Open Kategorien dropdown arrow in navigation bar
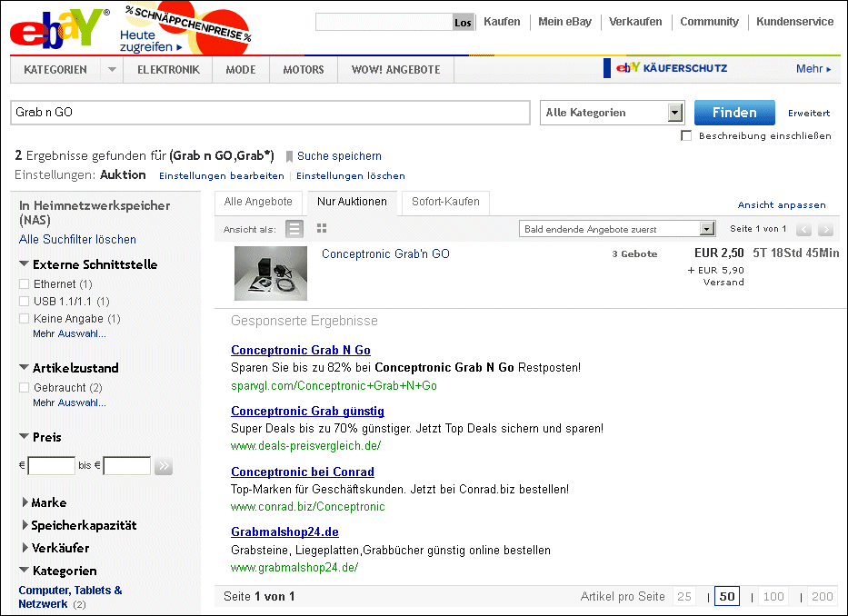848x616 pixels. [112, 69]
